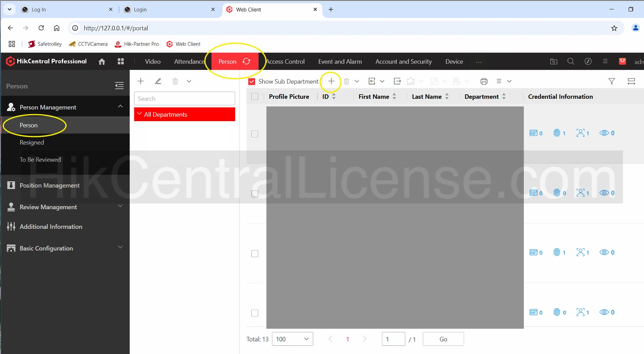Sort by Department column arrows

[x=504, y=97]
